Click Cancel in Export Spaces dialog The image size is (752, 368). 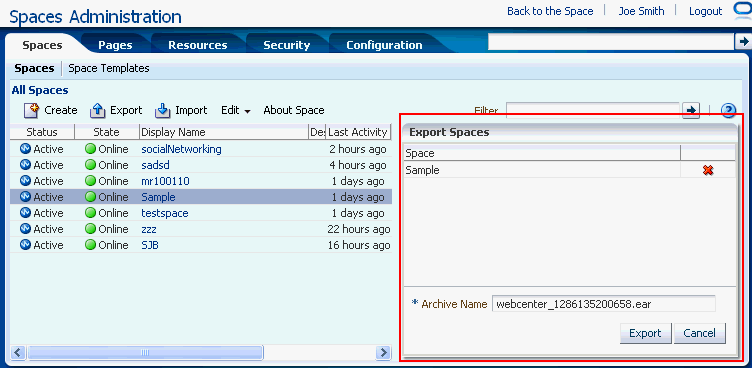pyautogui.click(x=699, y=333)
